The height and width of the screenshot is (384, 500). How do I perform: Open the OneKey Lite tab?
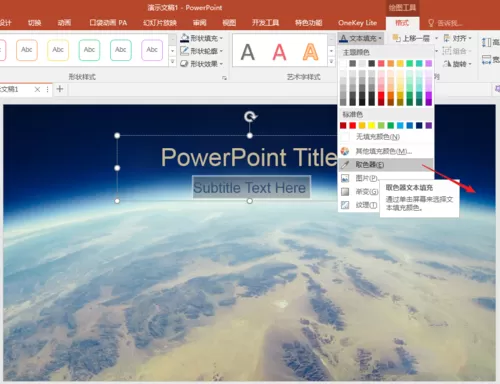[x=357, y=23]
